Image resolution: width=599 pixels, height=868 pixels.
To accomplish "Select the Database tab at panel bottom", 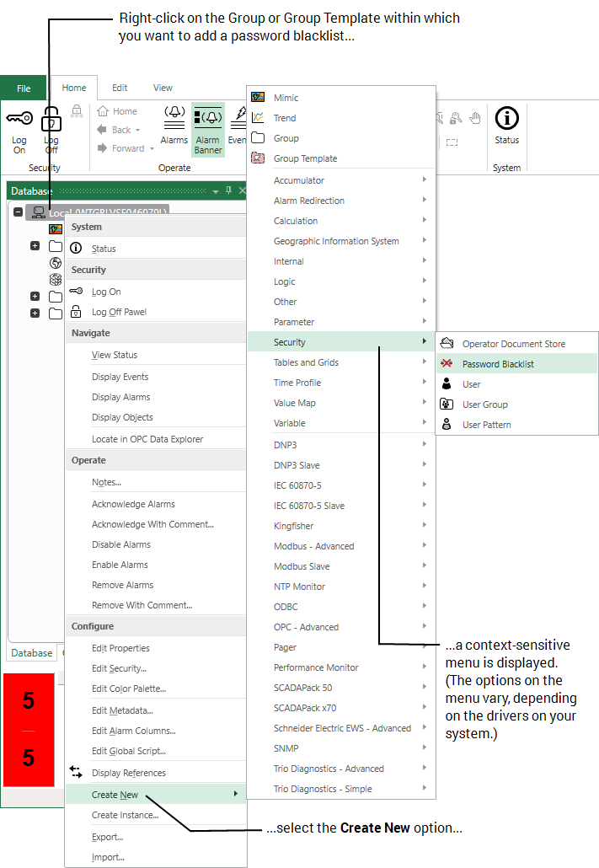I will pos(31,652).
